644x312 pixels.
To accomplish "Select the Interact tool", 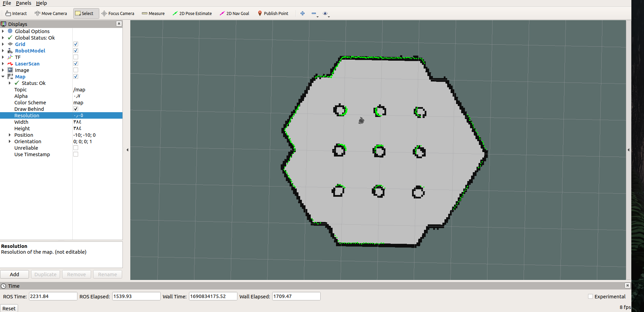I will pos(16,13).
